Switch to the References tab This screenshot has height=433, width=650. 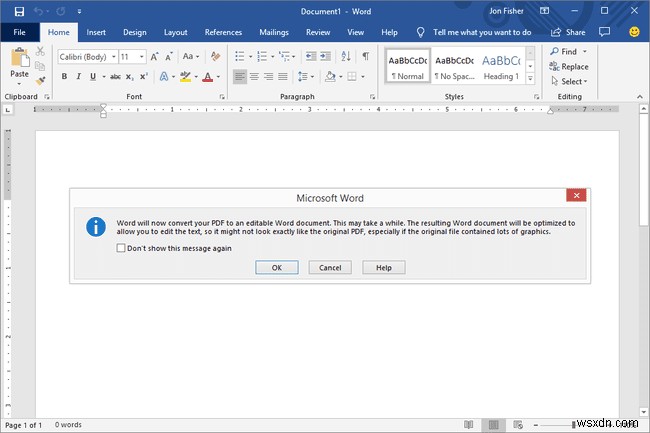point(223,32)
